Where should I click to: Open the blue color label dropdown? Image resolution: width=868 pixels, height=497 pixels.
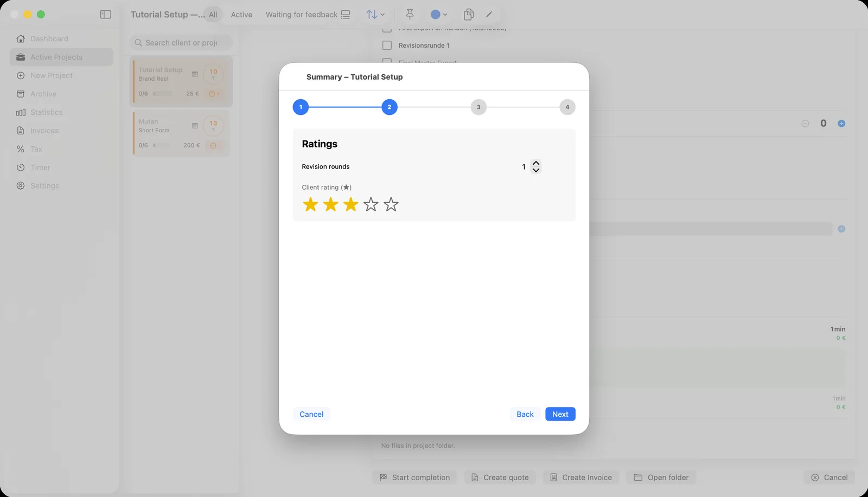pyautogui.click(x=438, y=15)
